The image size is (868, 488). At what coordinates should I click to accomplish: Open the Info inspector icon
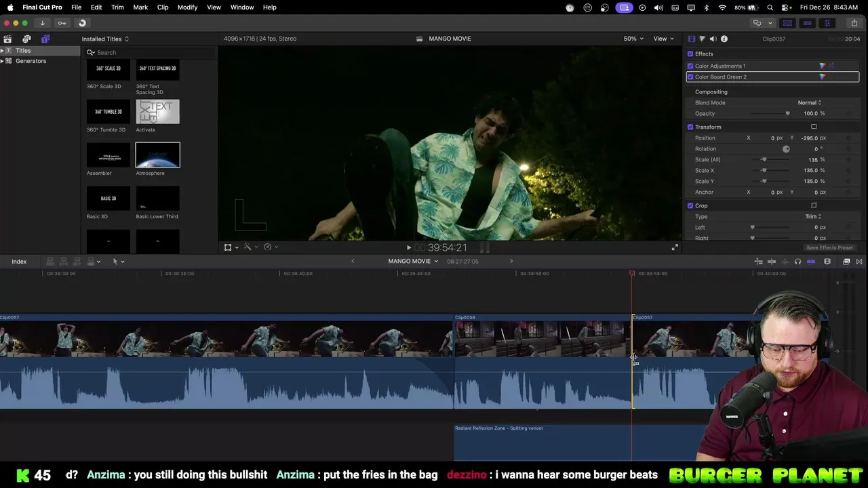pos(724,39)
